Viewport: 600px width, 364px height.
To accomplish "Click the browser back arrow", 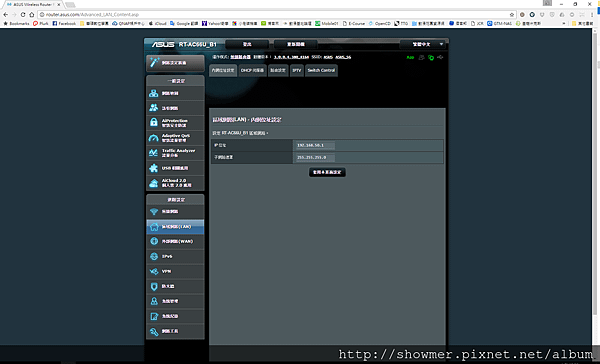I will coord(5,15).
